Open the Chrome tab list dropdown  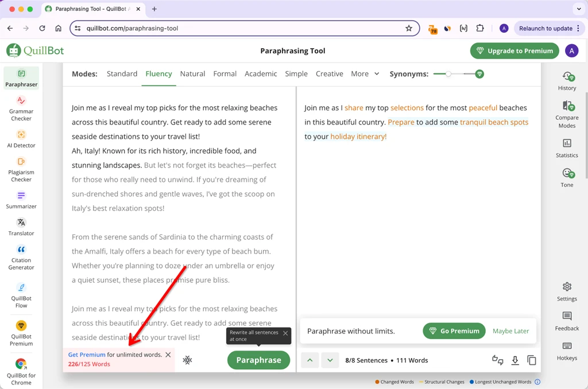(579, 9)
